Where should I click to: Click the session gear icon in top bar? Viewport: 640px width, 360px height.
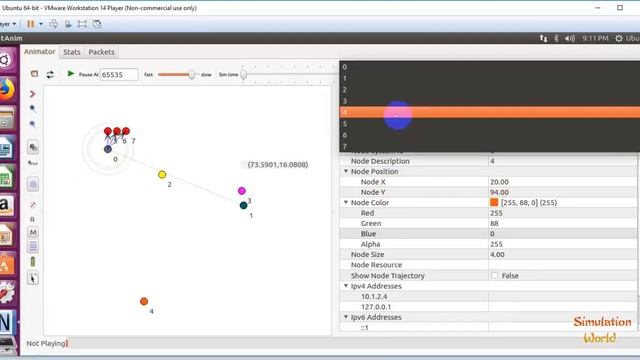[619, 38]
